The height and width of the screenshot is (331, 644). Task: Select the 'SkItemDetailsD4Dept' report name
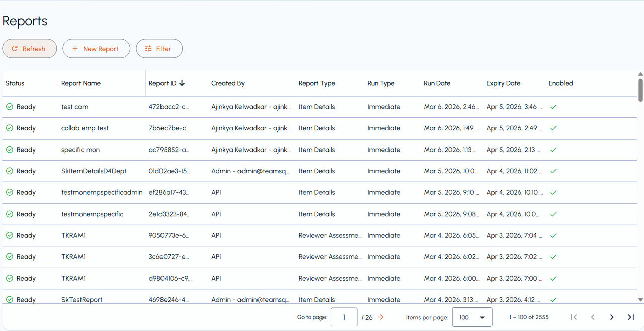click(x=94, y=171)
